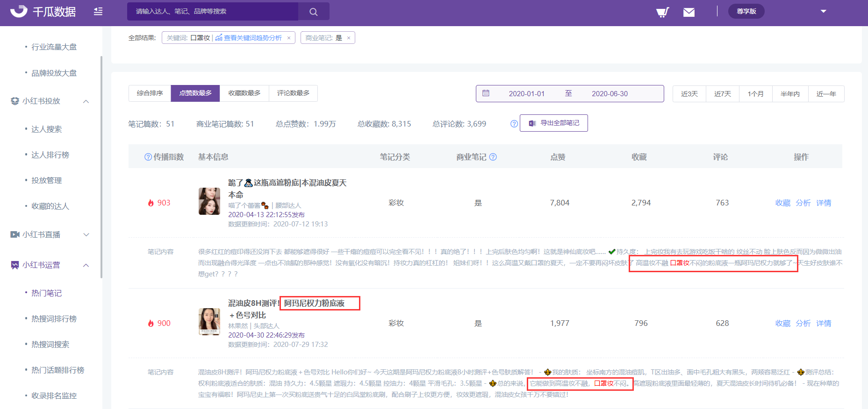Open note title 跪了这瓶高遮粉底
868x409 pixels.
coord(287,189)
